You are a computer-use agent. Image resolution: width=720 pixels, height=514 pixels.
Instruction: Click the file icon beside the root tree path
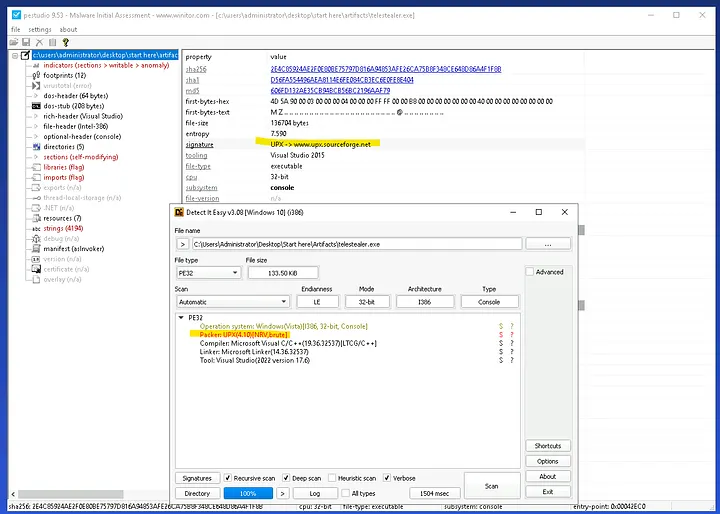[26, 55]
